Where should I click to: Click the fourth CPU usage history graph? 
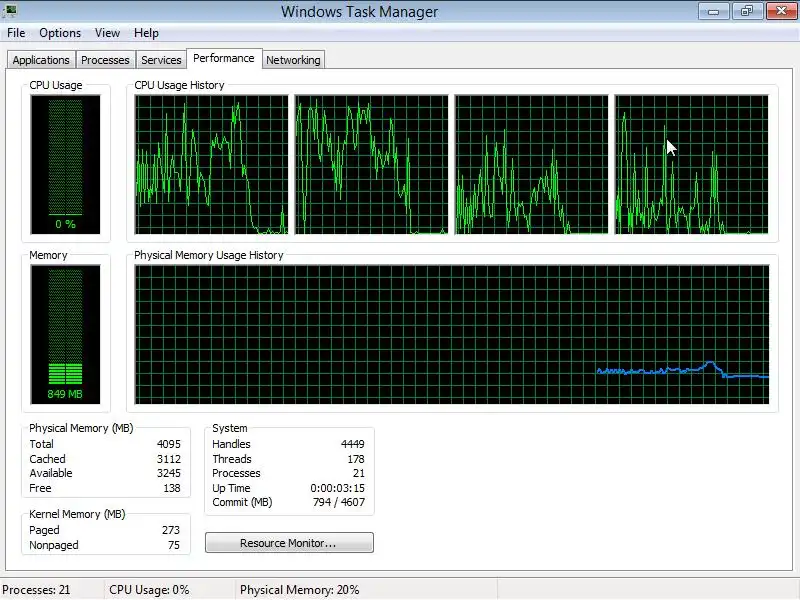(x=691, y=165)
